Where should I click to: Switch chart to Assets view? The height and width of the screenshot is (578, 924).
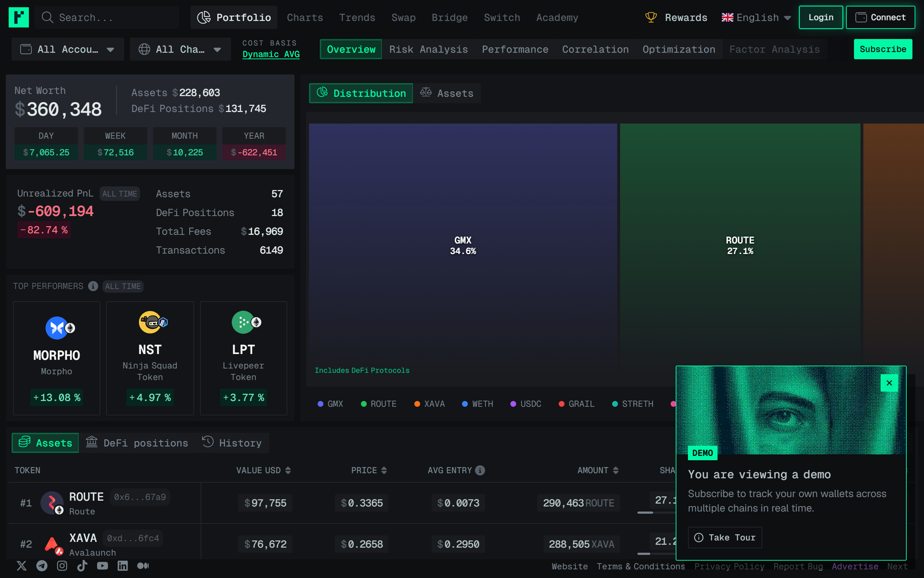(447, 93)
